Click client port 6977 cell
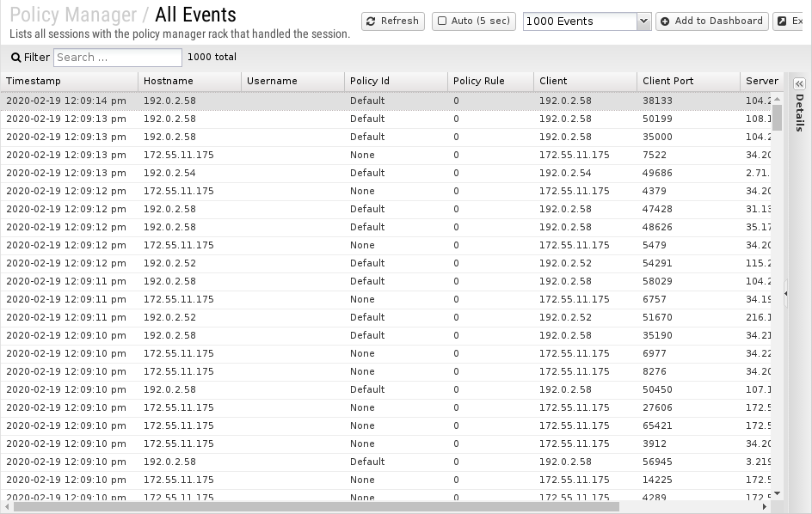The width and height of the screenshot is (812, 514). (x=688, y=354)
